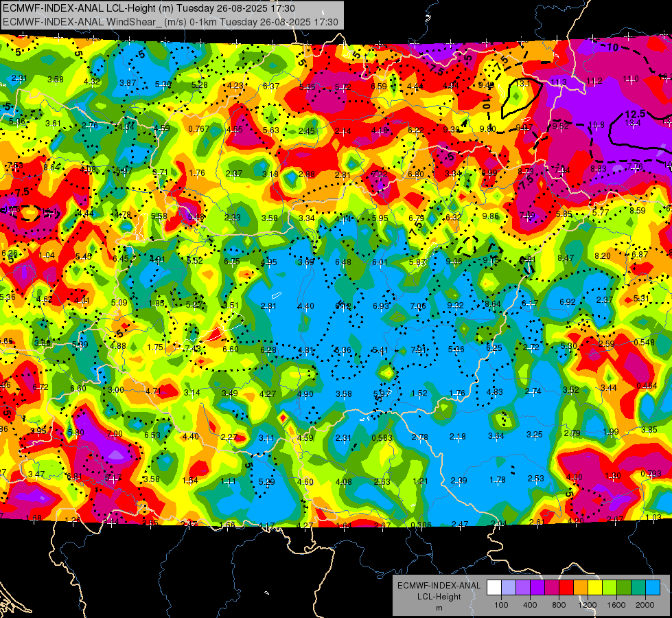This screenshot has width=672, height=618.
Task: Pick the yellow legend swatch
Action: coord(595,587)
